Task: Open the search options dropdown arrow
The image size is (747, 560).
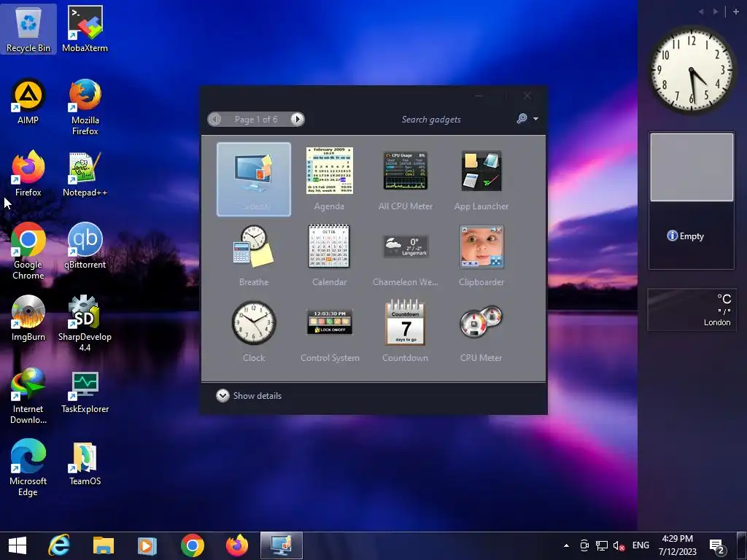Action: [536, 119]
